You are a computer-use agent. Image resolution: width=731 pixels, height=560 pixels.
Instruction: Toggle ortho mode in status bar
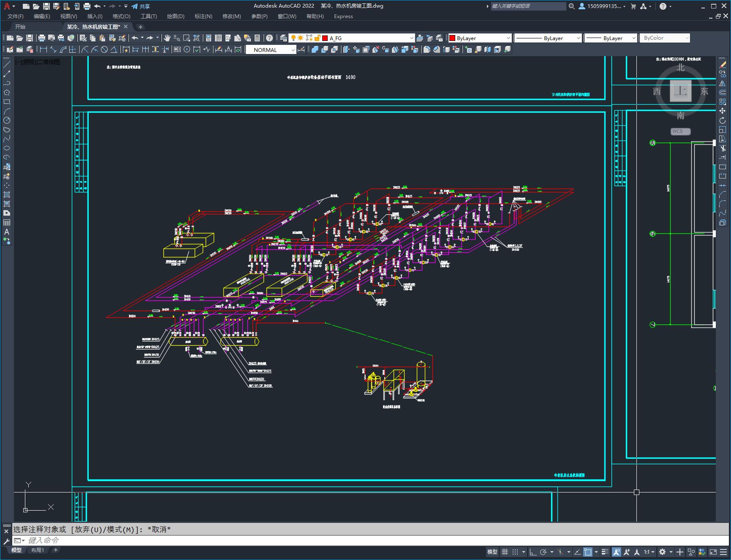tap(533, 552)
